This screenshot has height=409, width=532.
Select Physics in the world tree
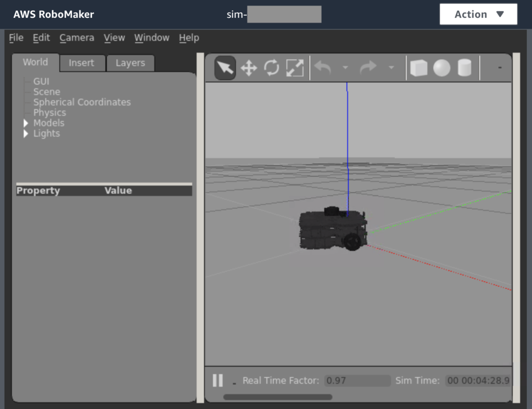click(x=49, y=113)
